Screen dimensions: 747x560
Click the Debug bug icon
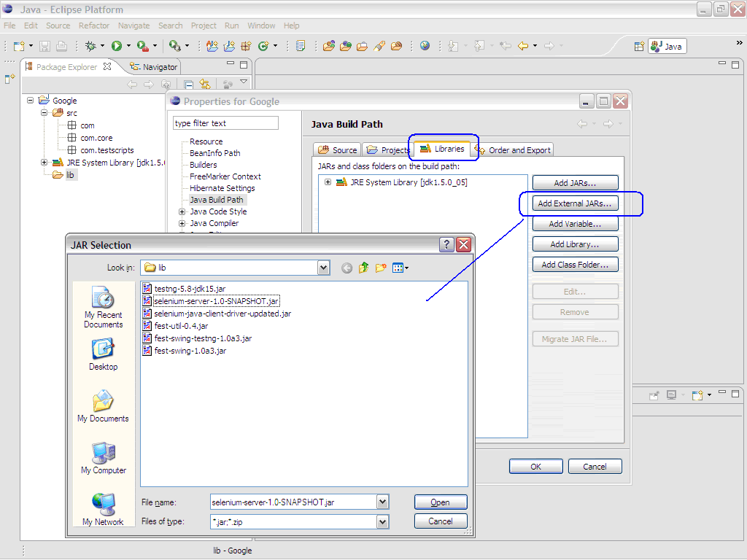pyautogui.click(x=90, y=46)
